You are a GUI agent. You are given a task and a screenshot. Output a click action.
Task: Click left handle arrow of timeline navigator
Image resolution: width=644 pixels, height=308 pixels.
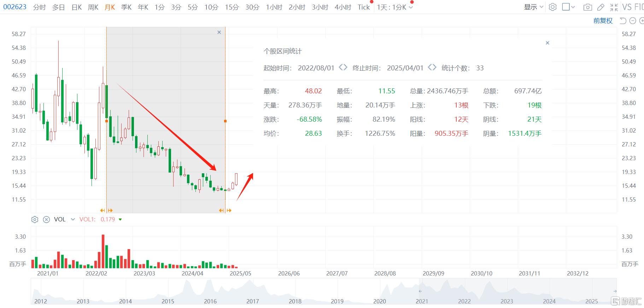[x=420, y=291]
